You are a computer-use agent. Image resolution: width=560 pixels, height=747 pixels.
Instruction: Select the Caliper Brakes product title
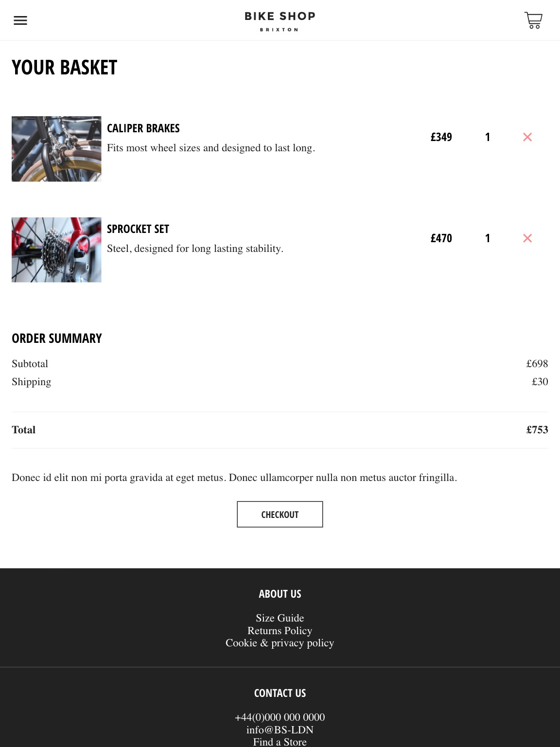pos(143,128)
